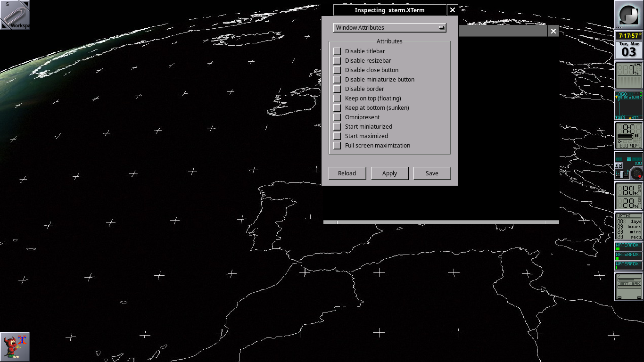
Task: Open the Window Attributes dropdown
Action: (x=389, y=27)
